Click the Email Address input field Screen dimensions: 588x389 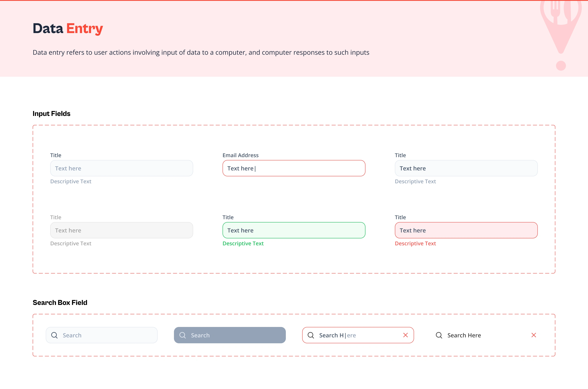pos(294,168)
